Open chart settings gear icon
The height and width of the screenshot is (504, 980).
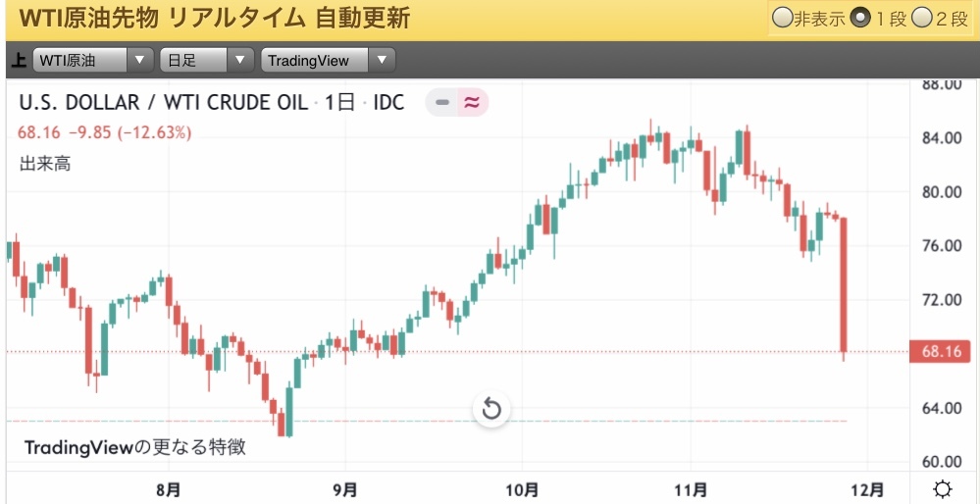943,489
